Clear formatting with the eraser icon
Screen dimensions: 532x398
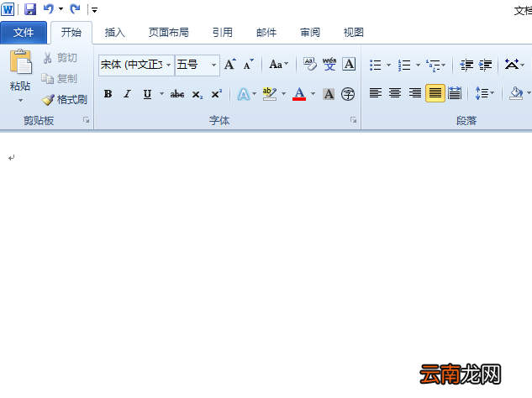[310, 64]
